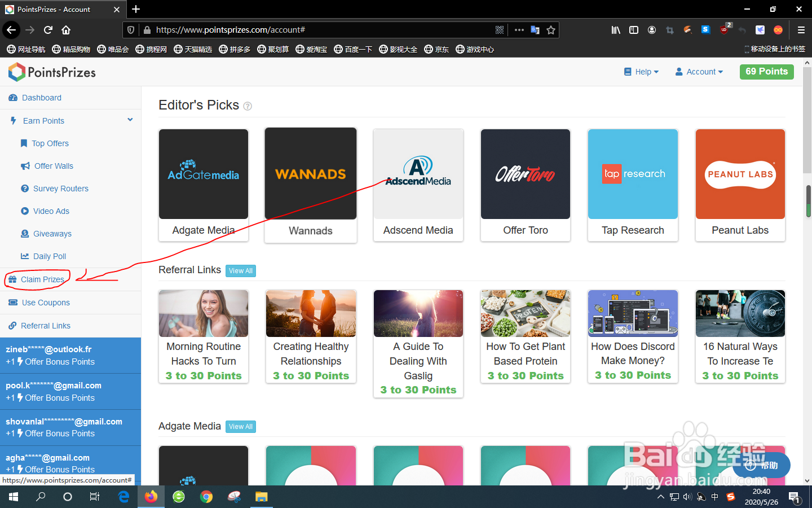The image size is (812, 508).
Task: Reload the page with the refresh icon
Action: [x=48, y=30]
